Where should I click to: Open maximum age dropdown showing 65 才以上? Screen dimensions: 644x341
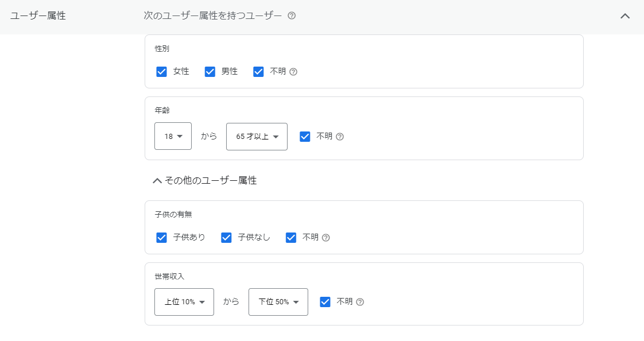[x=257, y=137]
